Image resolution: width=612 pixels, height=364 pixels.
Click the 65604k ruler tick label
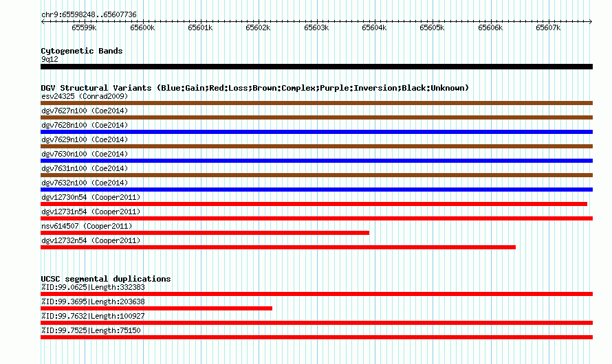click(x=374, y=27)
